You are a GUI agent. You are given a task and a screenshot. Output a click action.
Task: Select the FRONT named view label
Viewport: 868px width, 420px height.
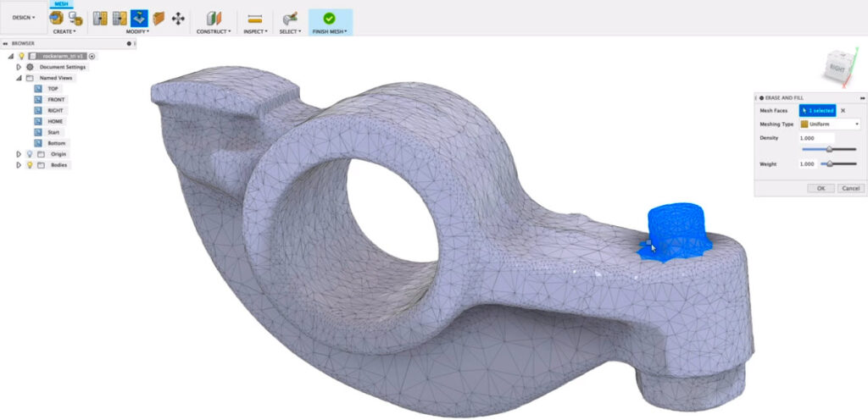pos(57,99)
